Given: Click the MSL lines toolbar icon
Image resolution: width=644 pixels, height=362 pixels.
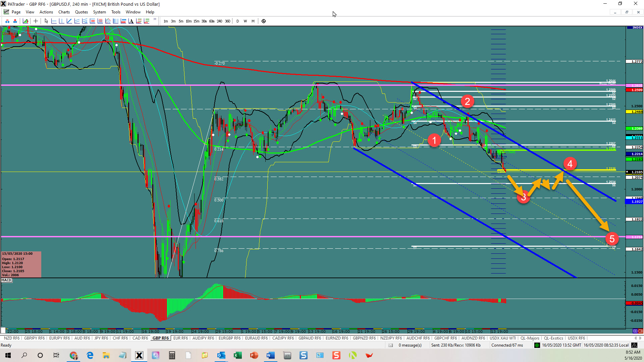Looking at the screenshot, I should click(147, 21).
